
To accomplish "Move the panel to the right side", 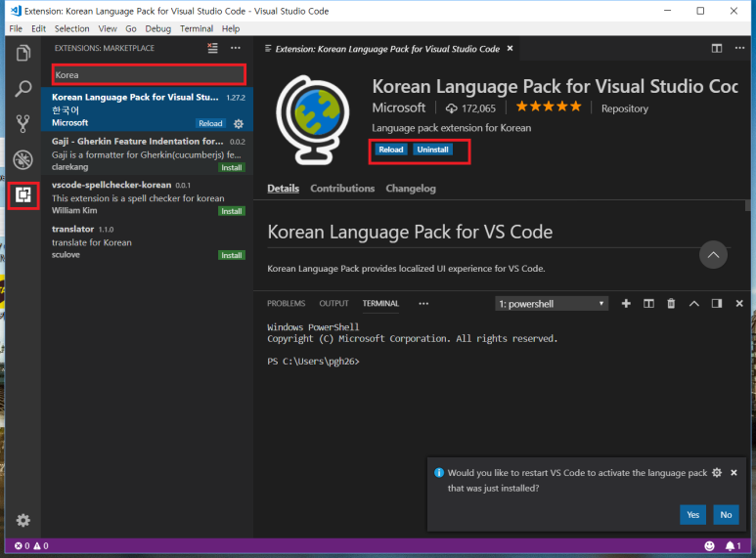I will point(717,304).
